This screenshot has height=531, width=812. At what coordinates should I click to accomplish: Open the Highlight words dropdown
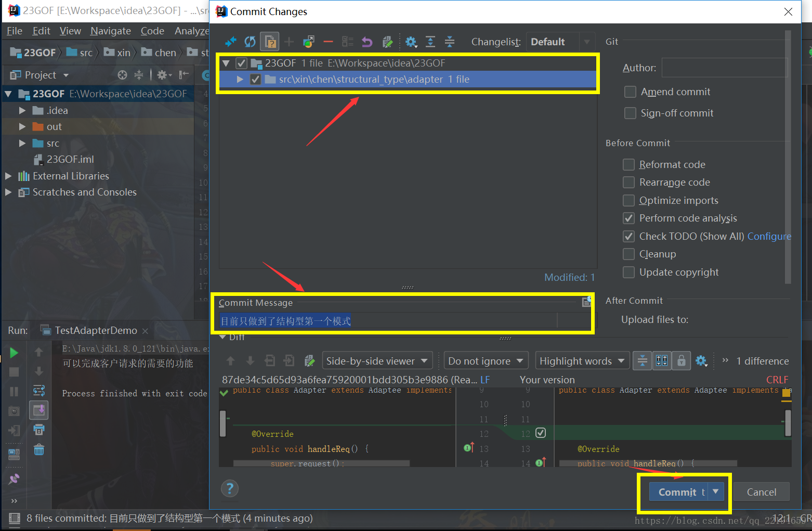(x=582, y=361)
